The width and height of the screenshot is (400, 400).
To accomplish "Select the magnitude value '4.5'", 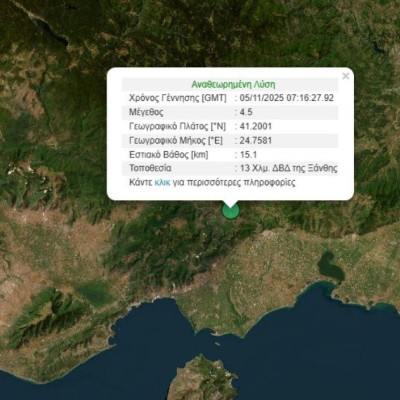I will pyautogui.click(x=246, y=112).
